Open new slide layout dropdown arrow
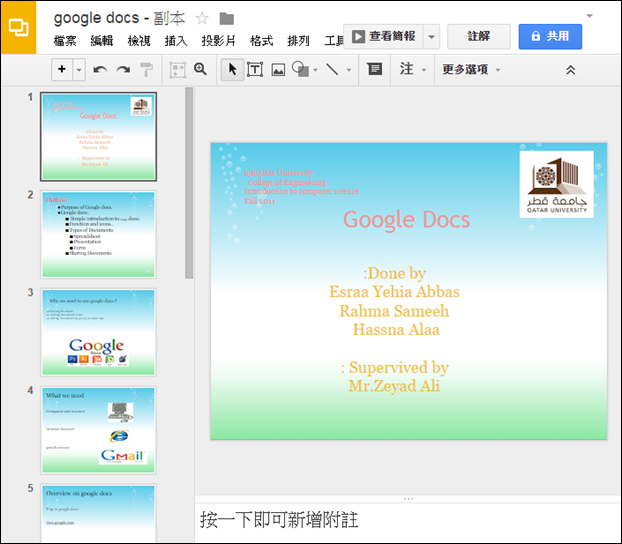 click(79, 70)
